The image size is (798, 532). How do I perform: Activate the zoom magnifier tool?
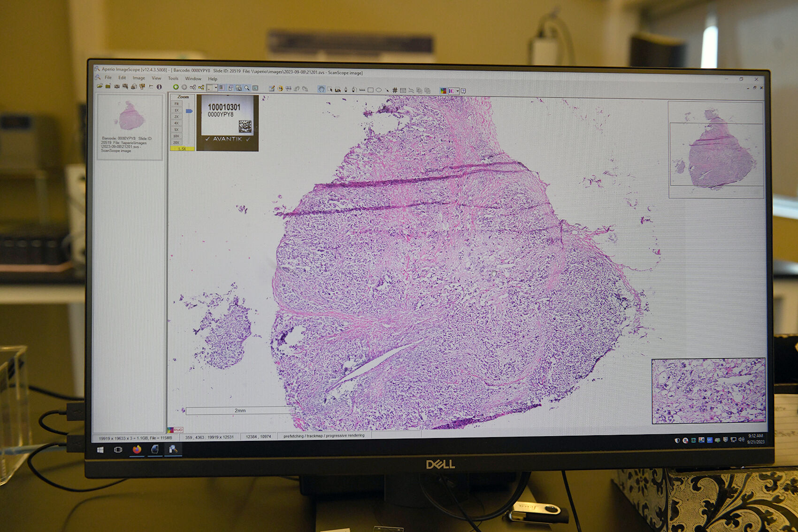[246, 88]
